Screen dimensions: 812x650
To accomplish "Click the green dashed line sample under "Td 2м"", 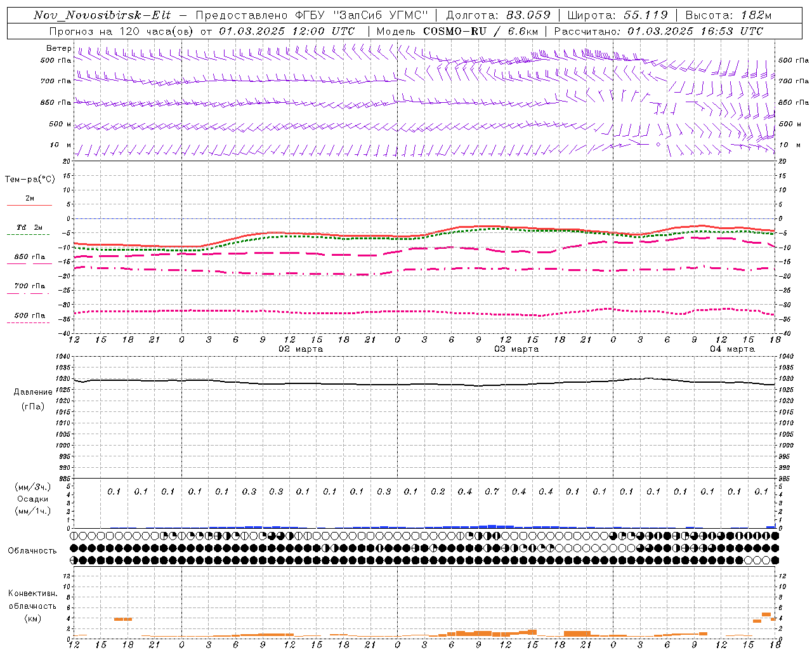I will [x=28, y=234].
